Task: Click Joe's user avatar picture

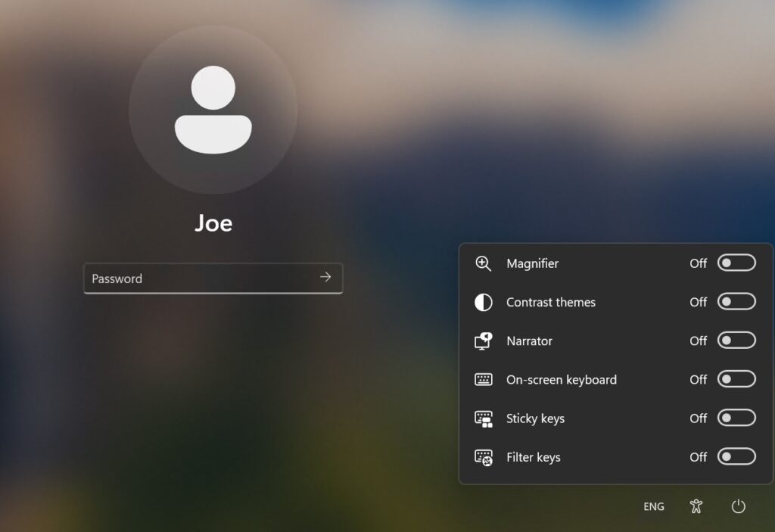Action: (x=213, y=110)
